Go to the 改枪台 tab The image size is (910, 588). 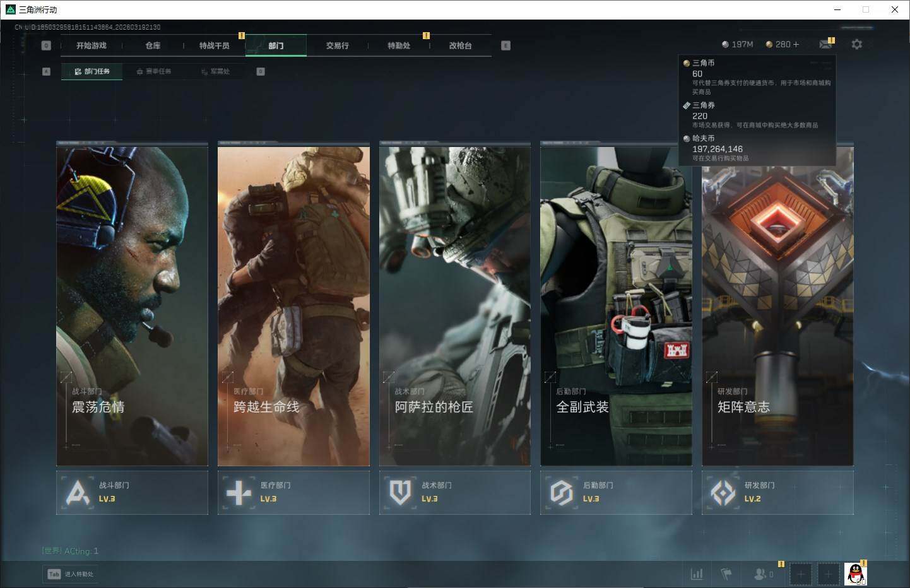coord(460,45)
